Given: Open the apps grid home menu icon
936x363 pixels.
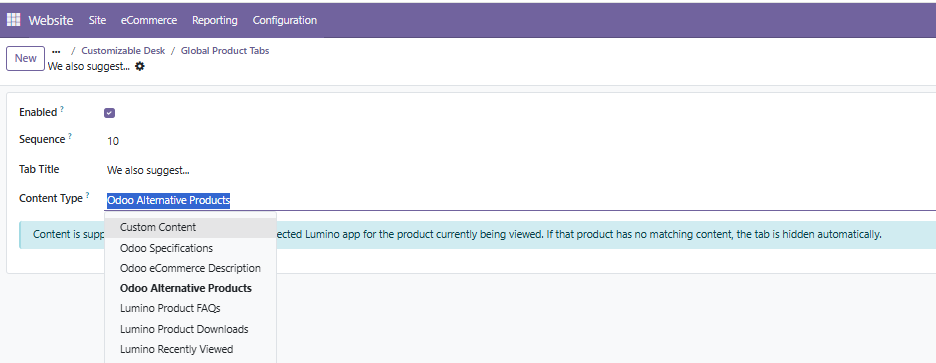Looking at the screenshot, I should (13, 20).
